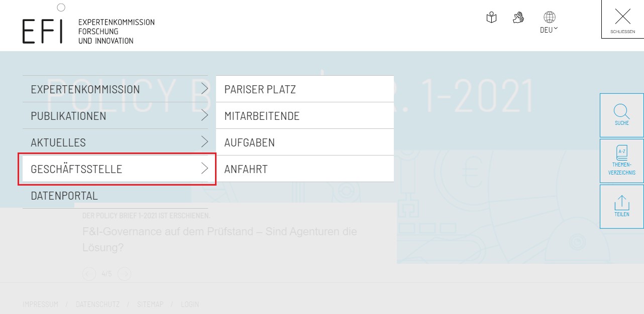
Task: Open the easy-read language icon
Action: click(x=491, y=18)
